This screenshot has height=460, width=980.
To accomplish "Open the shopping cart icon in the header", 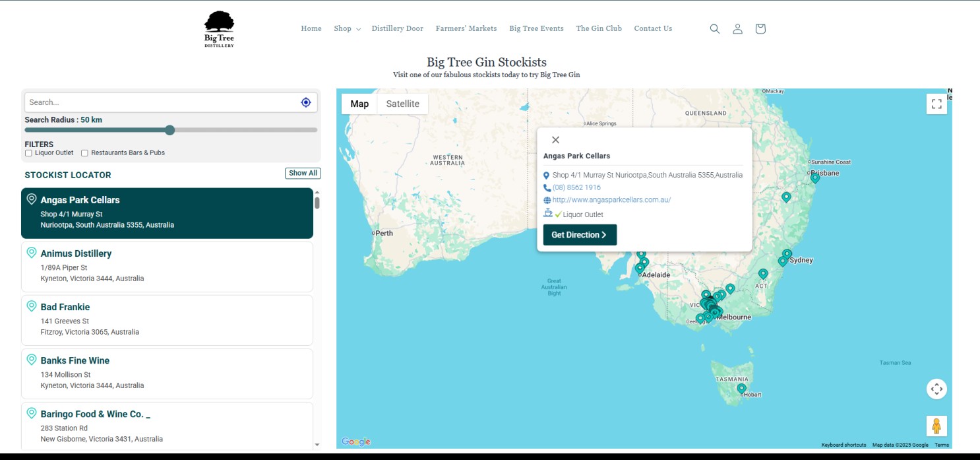I will [x=760, y=28].
